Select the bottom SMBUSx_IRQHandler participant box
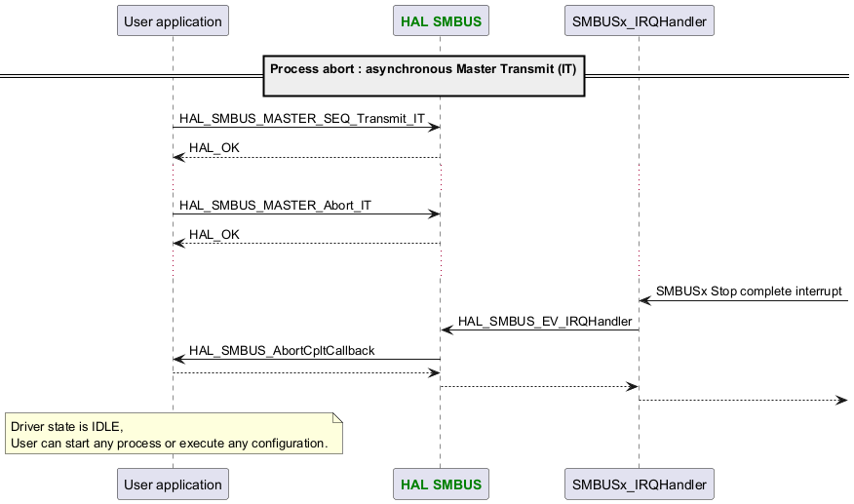This screenshot has width=854, height=504. pos(640,484)
